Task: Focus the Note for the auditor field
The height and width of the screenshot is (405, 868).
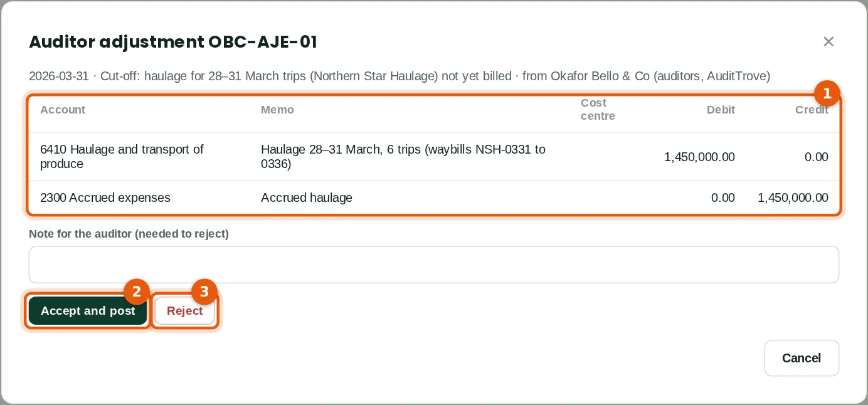Action: 434,265
